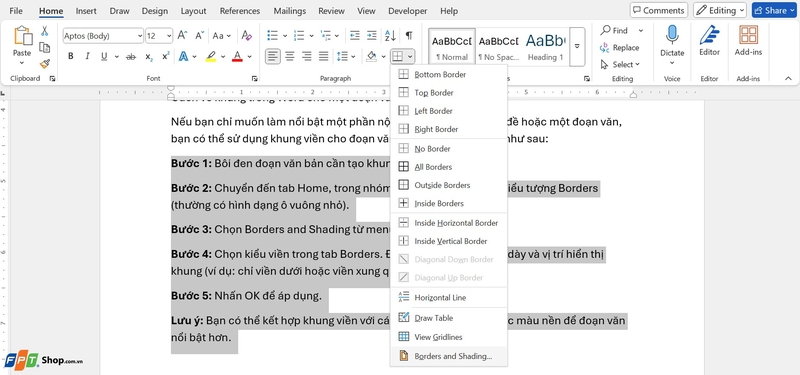Switch to the Layout tab

[x=193, y=11]
